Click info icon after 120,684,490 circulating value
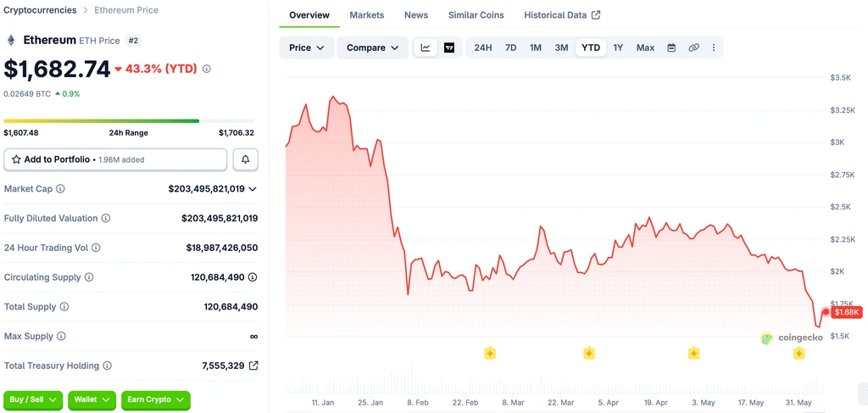 pyautogui.click(x=253, y=276)
